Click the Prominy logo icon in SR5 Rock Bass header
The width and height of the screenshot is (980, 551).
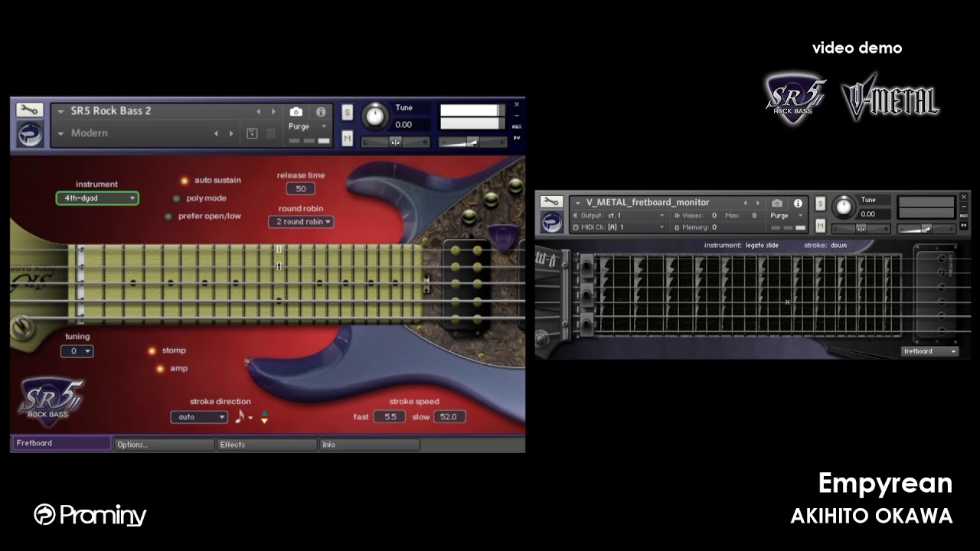30,134
